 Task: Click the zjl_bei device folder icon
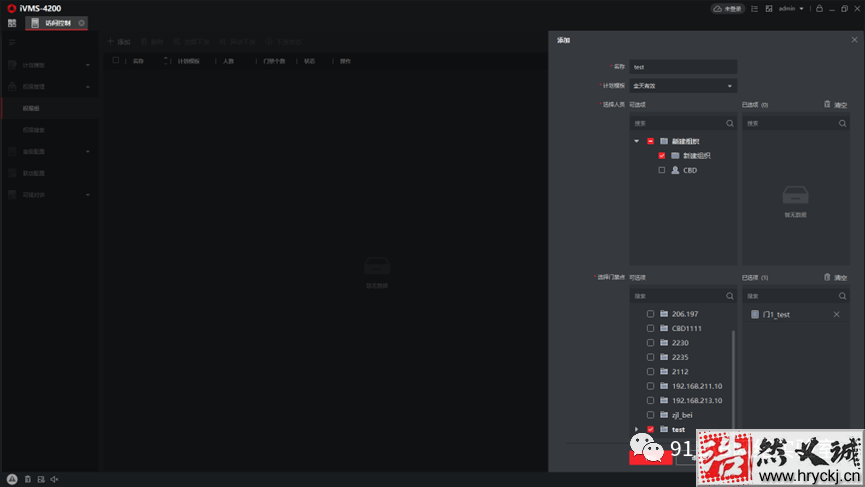pos(664,415)
